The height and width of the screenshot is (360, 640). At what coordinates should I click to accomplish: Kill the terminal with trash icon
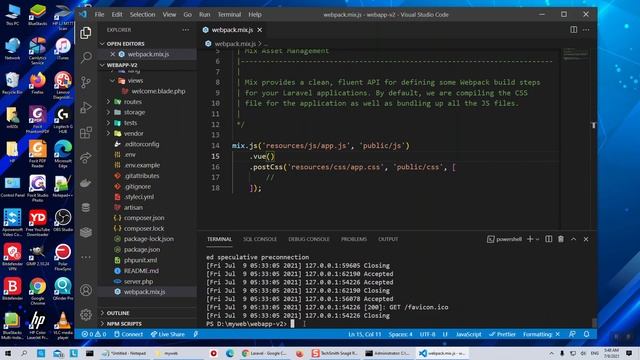(x=561, y=239)
